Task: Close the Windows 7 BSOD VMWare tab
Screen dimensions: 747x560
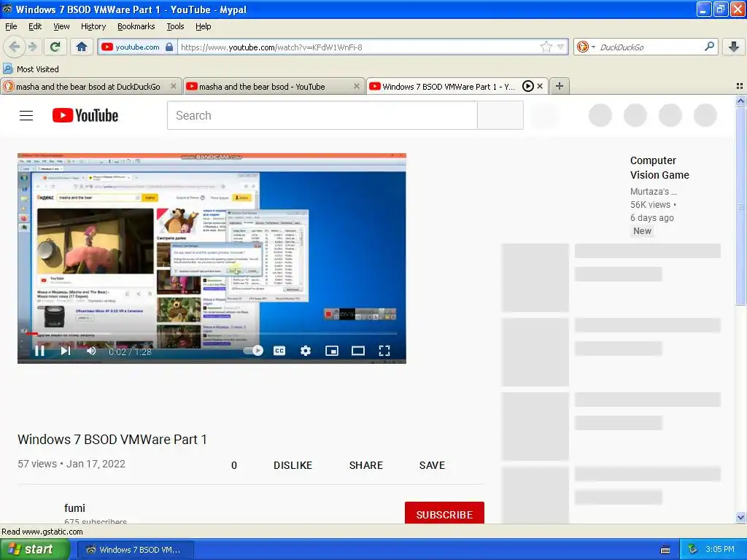Action: (540, 86)
